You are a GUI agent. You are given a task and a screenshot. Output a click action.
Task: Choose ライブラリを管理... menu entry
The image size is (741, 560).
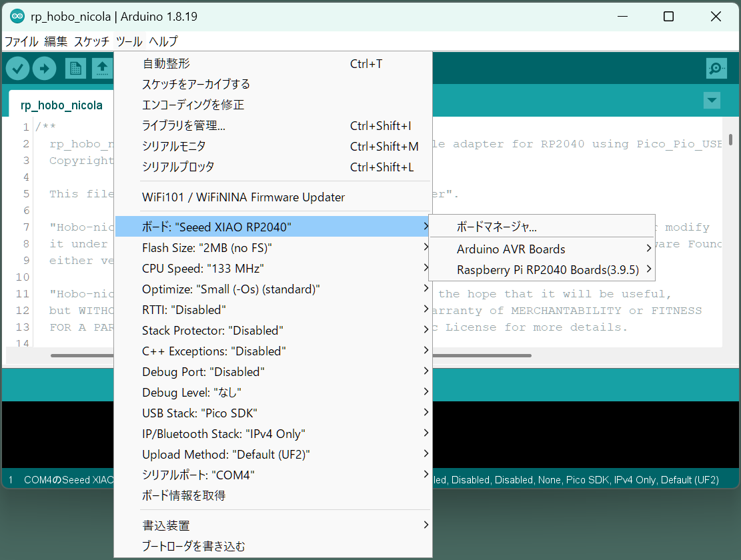click(x=183, y=125)
